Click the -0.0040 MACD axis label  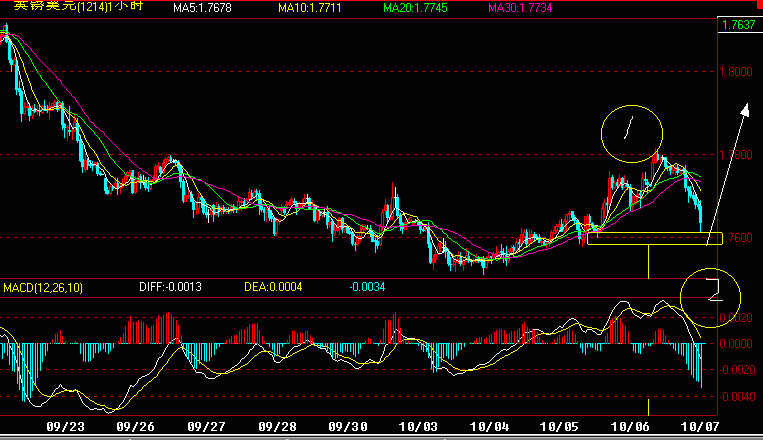(x=736, y=397)
